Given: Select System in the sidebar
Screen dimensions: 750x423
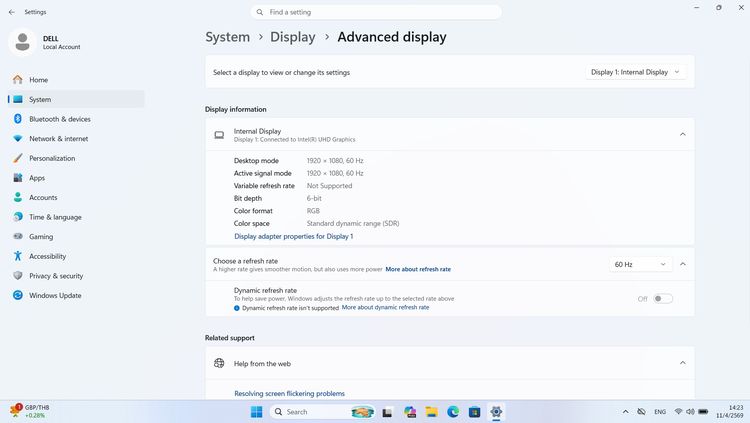Looking at the screenshot, I should (x=76, y=100).
